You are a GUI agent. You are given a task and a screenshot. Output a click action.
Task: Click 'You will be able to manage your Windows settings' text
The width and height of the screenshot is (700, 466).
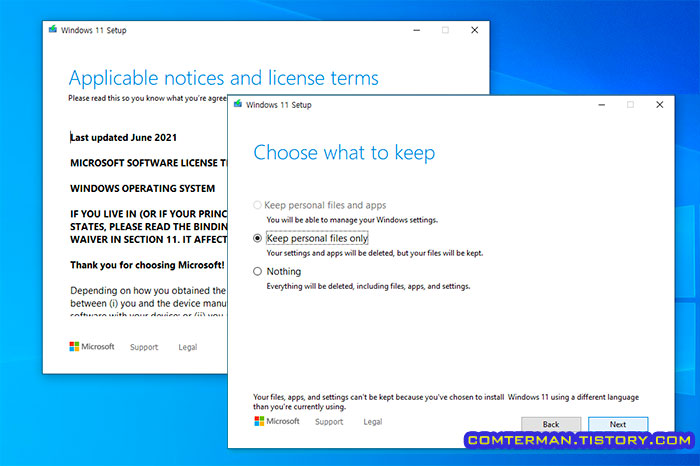pyautogui.click(x=352, y=220)
